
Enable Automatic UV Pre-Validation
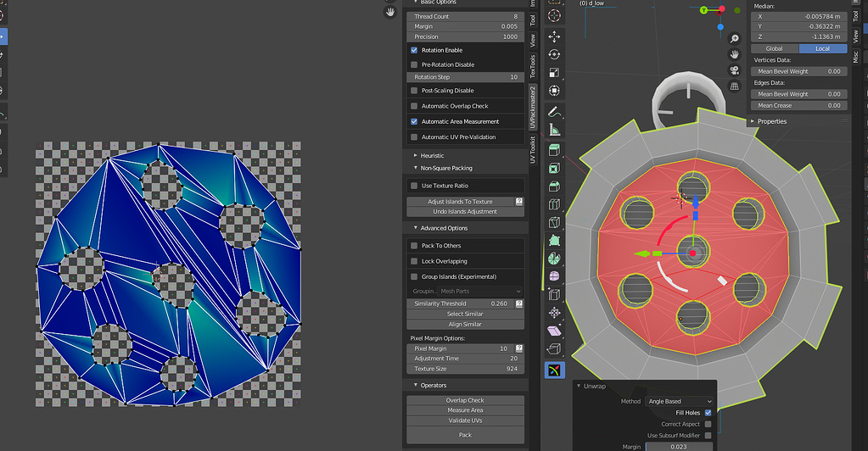click(x=414, y=136)
